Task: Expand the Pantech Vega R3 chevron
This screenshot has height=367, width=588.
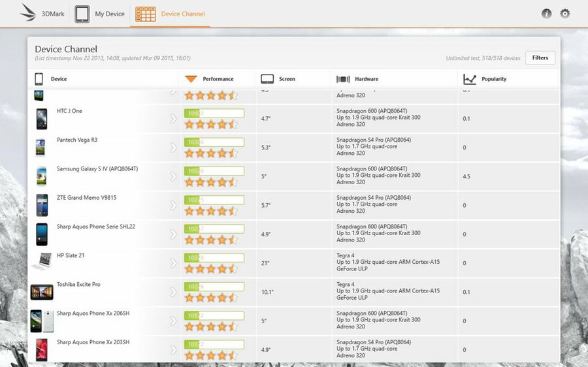Action: (x=173, y=148)
